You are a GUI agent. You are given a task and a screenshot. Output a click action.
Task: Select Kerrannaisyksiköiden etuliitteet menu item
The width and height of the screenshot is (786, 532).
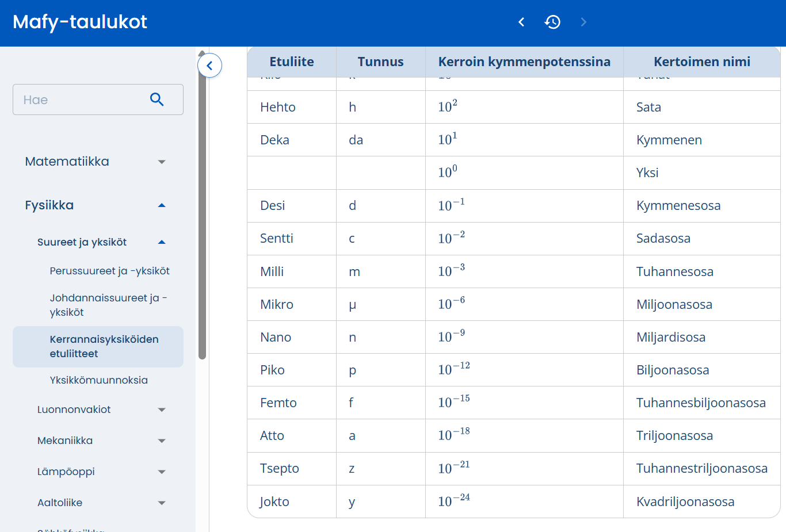(98, 347)
